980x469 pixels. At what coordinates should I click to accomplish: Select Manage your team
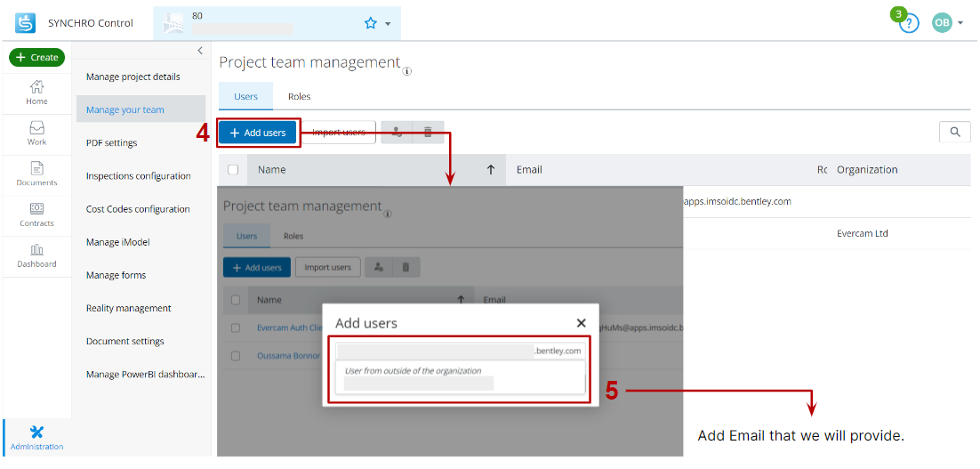click(141, 109)
